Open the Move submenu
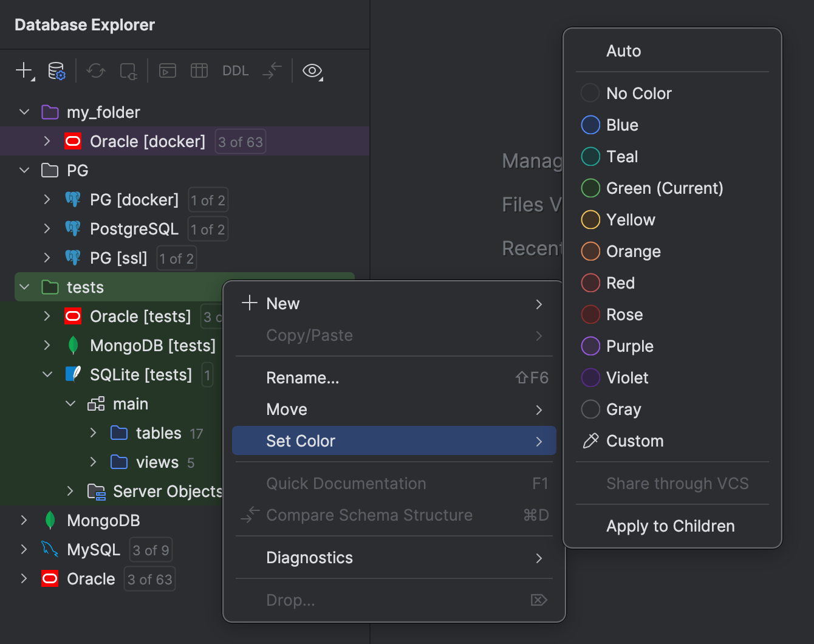This screenshot has width=814, height=644. [x=394, y=409]
